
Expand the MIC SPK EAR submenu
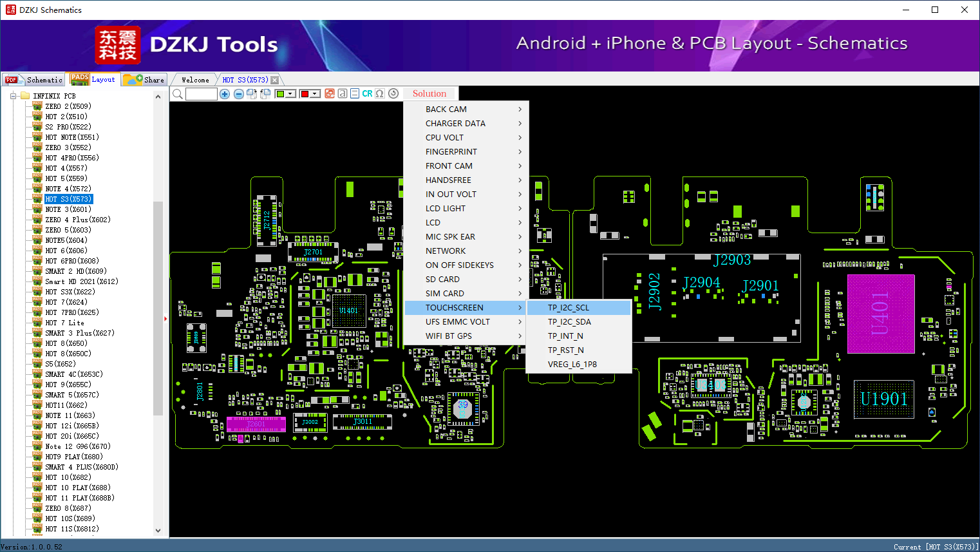point(466,237)
